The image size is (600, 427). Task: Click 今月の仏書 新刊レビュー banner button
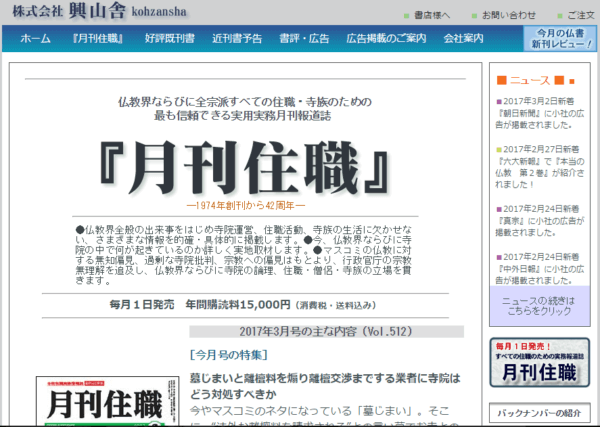(x=560, y=39)
